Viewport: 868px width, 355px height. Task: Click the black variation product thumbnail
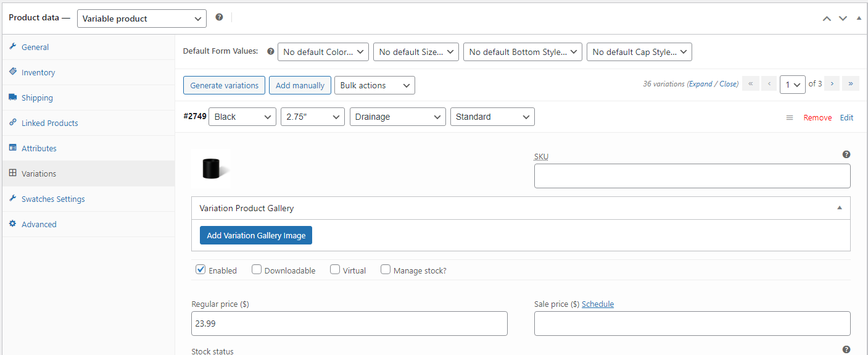[x=211, y=167]
